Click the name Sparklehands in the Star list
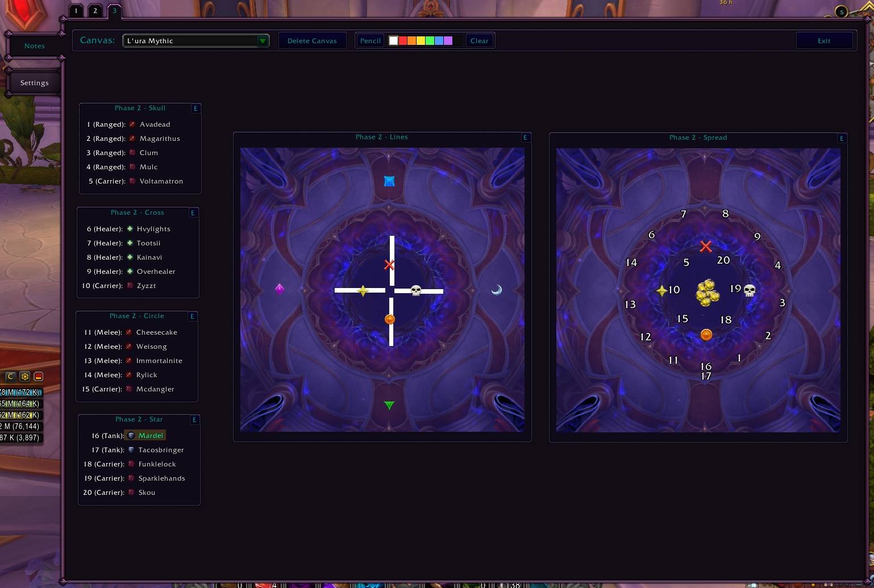The height and width of the screenshot is (588, 874). tap(162, 478)
